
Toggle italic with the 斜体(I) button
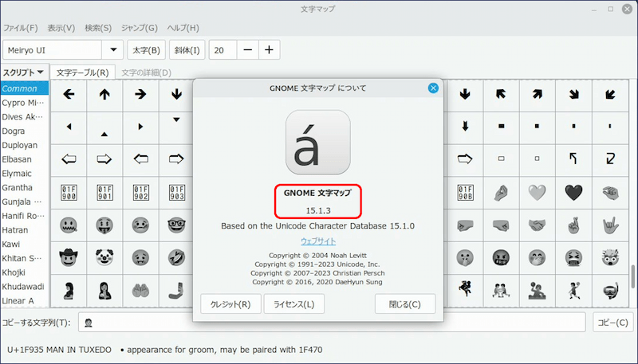[185, 50]
